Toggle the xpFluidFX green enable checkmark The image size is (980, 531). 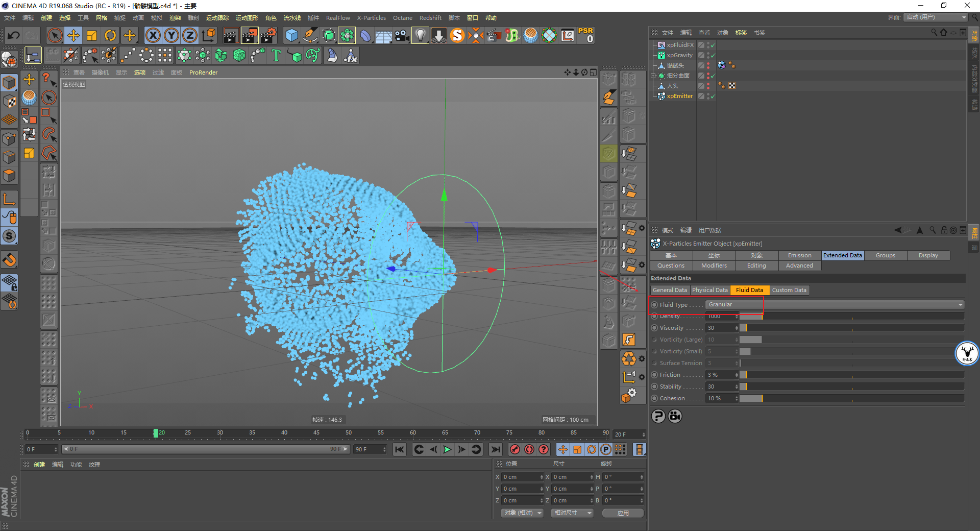713,45
